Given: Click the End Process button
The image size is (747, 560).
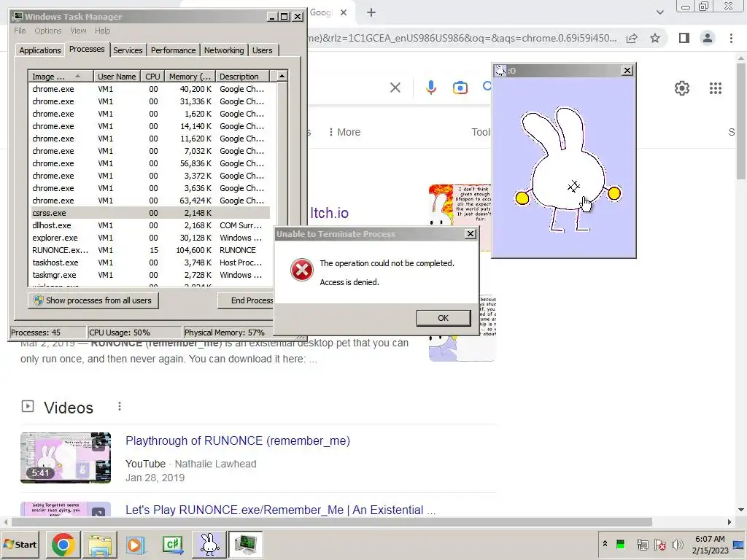Looking at the screenshot, I should pyautogui.click(x=247, y=300).
